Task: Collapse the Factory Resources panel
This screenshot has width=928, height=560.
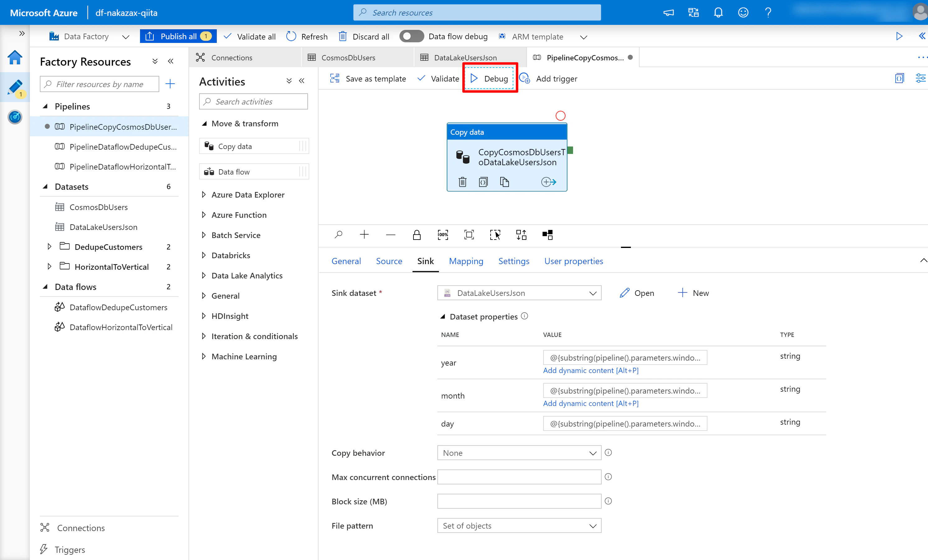Action: tap(170, 61)
